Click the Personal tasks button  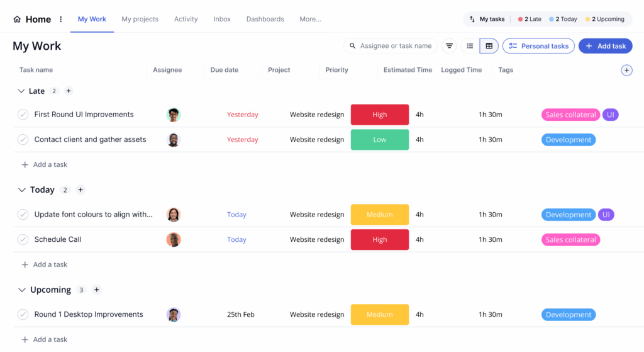pyautogui.click(x=538, y=46)
